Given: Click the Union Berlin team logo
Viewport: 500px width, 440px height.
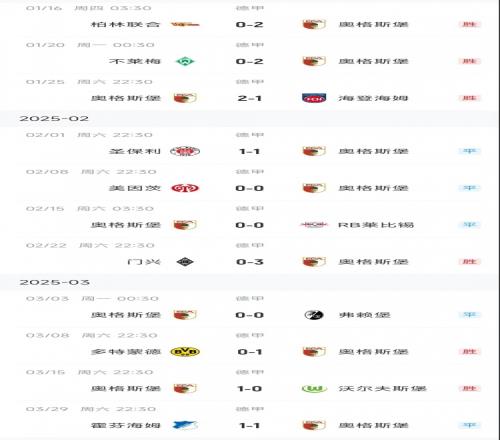Looking at the screenshot, I should tap(185, 24).
